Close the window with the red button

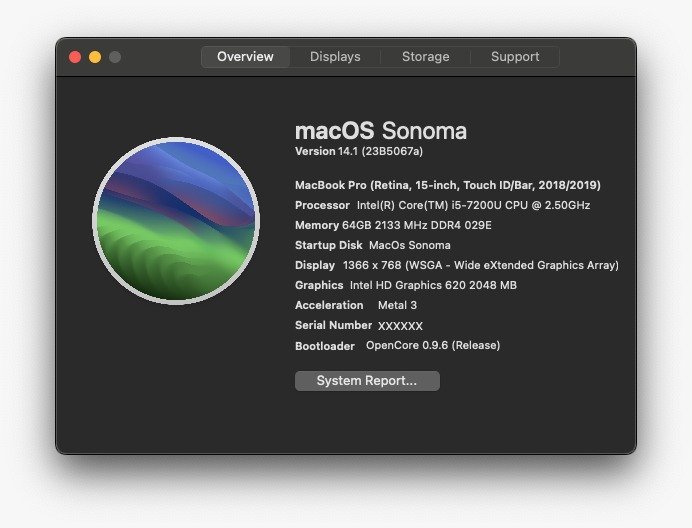[x=75, y=57]
